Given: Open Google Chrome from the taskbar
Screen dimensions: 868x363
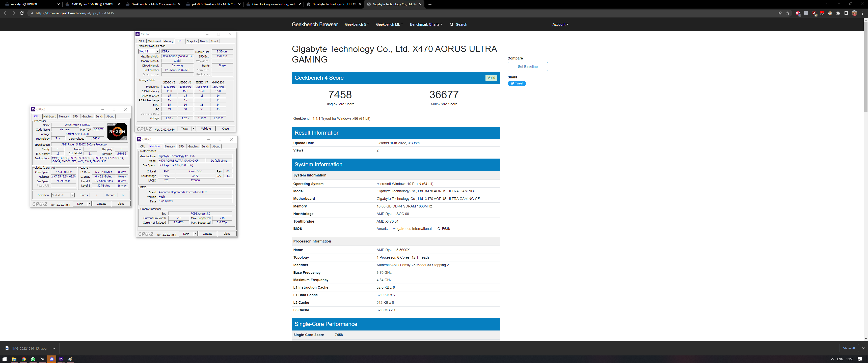Looking at the screenshot, I should pyautogui.click(x=23, y=359).
